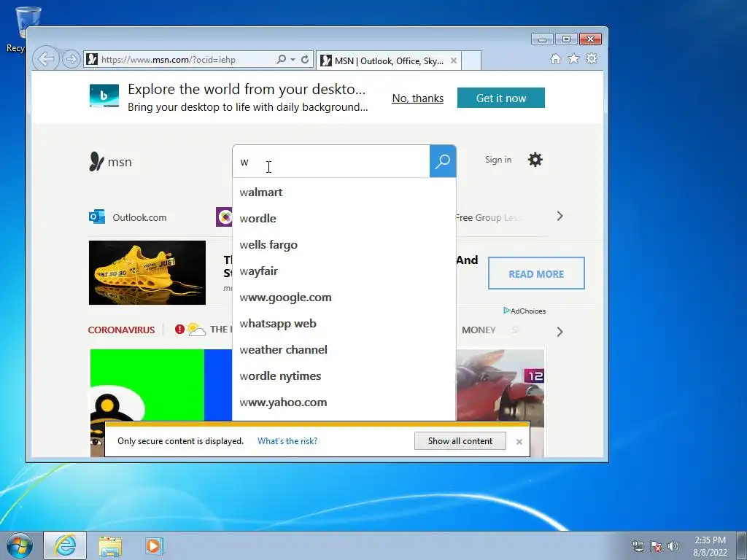The width and height of the screenshot is (747, 560).
Task: Click the address bar search magnifier icon
Action: (x=281, y=60)
